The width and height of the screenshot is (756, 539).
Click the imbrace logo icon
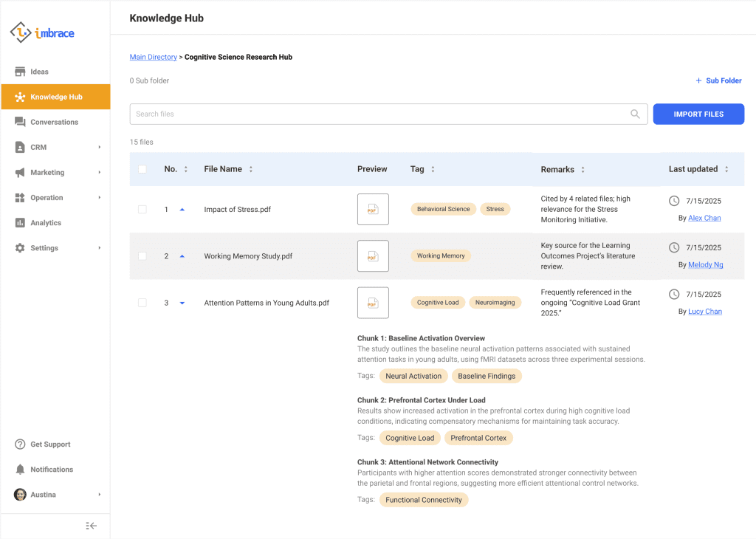point(21,32)
